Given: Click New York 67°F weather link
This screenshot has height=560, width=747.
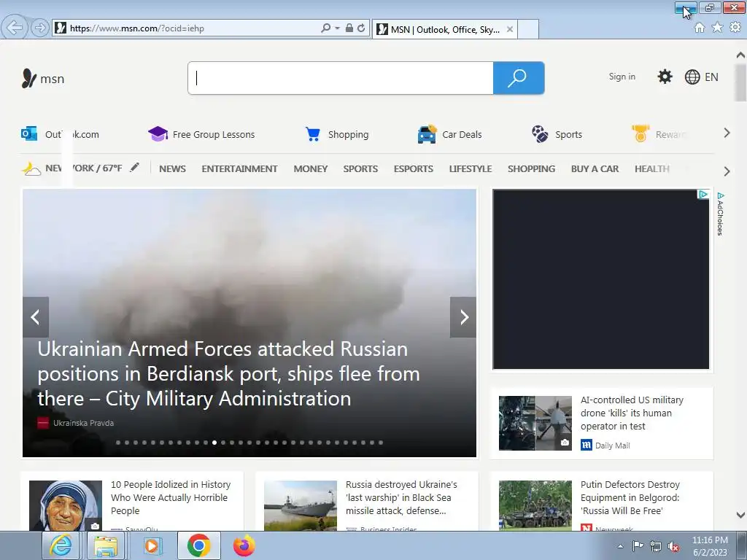Looking at the screenshot, I should pos(72,168).
